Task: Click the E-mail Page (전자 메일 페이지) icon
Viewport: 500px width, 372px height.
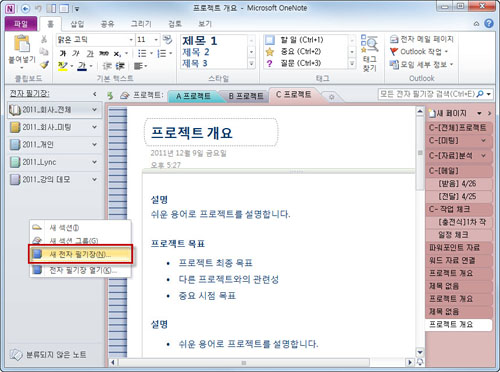Action: pyautogui.click(x=394, y=39)
